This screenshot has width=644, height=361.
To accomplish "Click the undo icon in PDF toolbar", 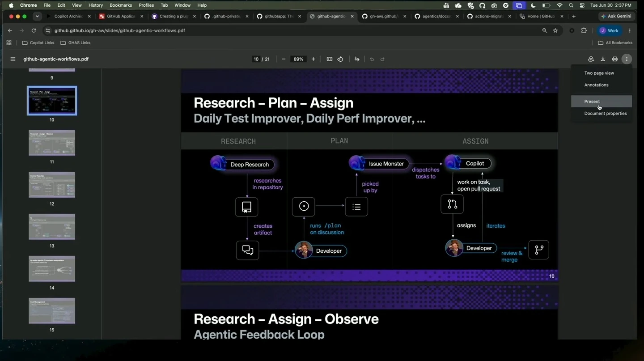I will point(372,59).
